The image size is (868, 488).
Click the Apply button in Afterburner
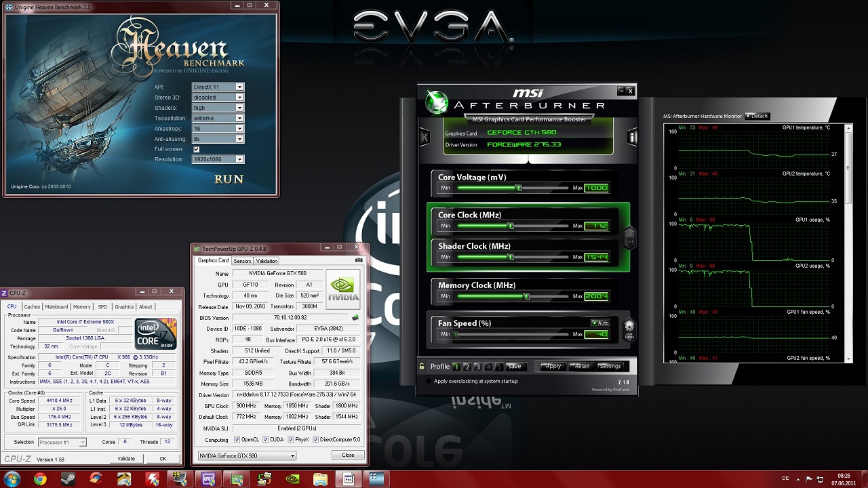click(551, 366)
